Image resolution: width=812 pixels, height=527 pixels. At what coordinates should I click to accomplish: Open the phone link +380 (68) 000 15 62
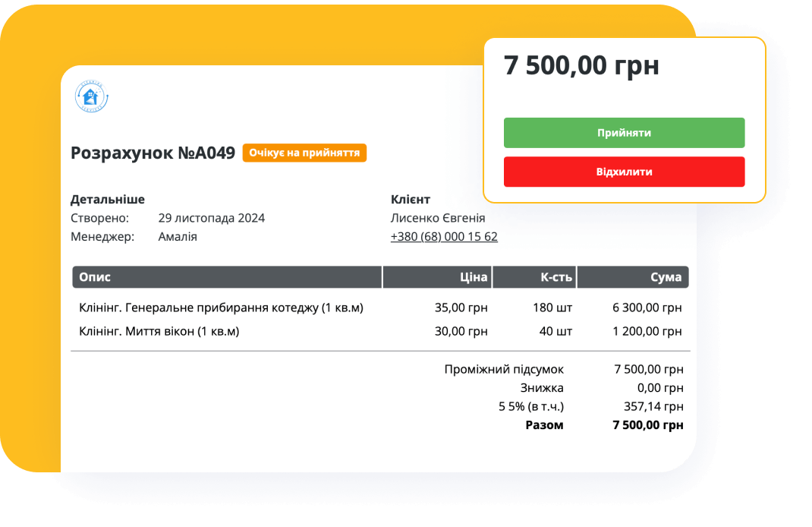(x=444, y=237)
